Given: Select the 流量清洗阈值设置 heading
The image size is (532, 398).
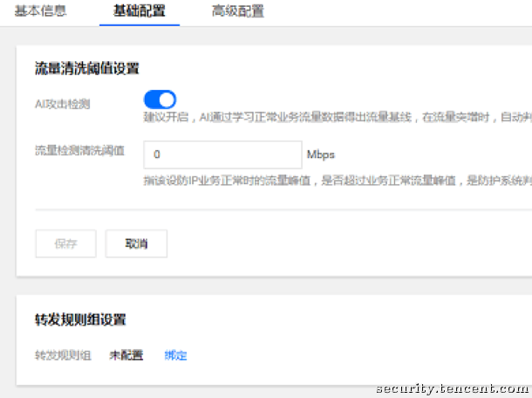Looking at the screenshot, I should coord(87,68).
